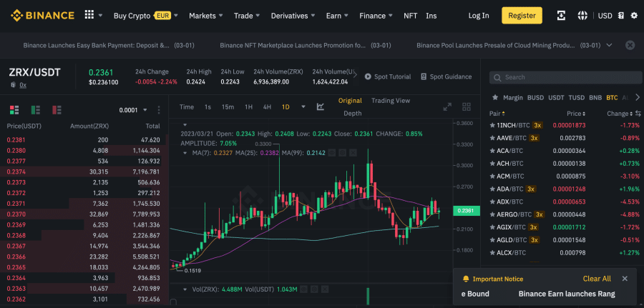Open multi-chart grid layout icon

point(466,107)
